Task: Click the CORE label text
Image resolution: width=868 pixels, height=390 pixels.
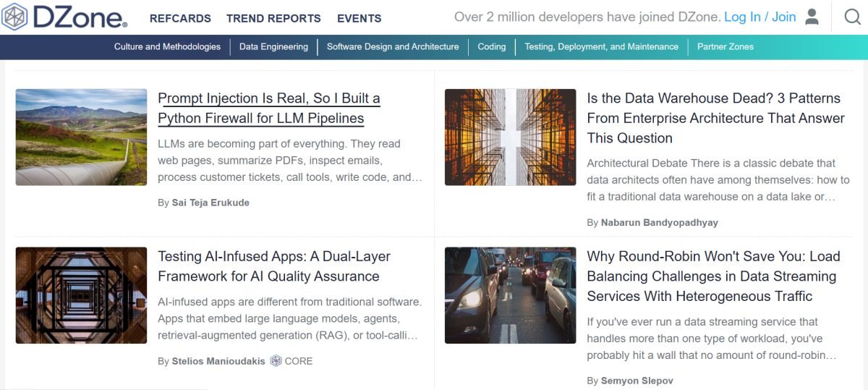Action: pyautogui.click(x=299, y=360)
